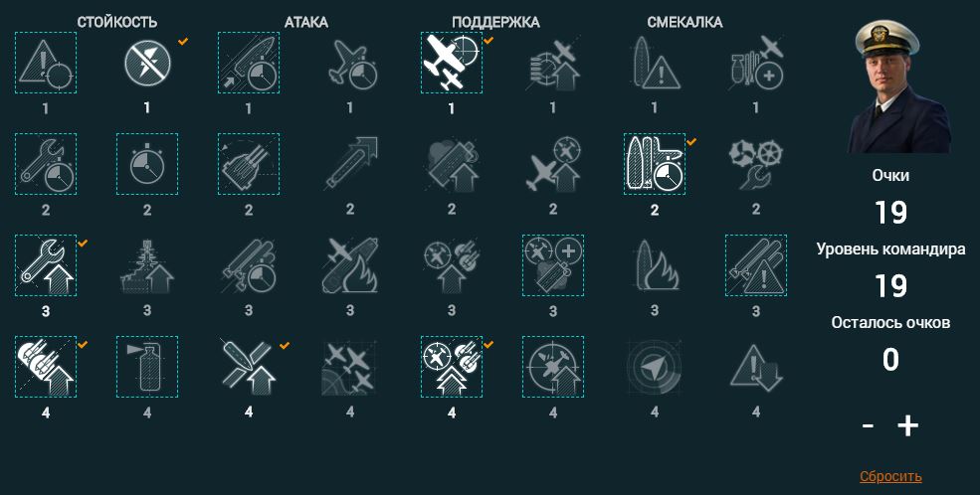Click the radar navigation arrow skill

tap(655, 367)
